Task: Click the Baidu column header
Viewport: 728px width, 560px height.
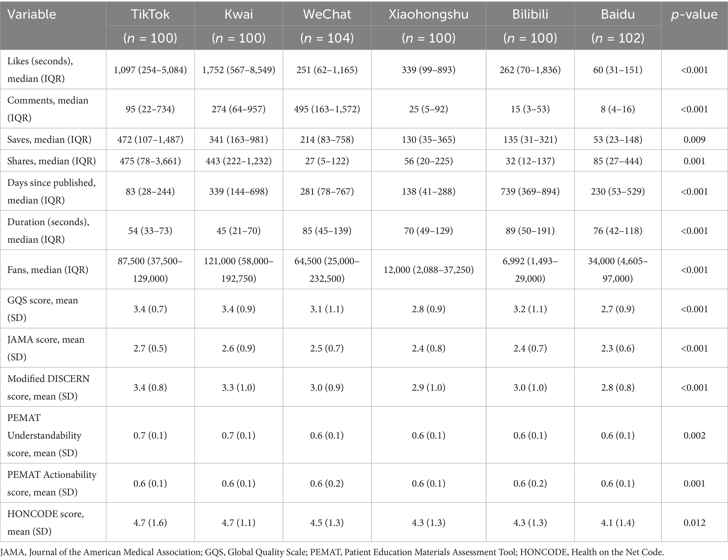Action: click(618, 14)
